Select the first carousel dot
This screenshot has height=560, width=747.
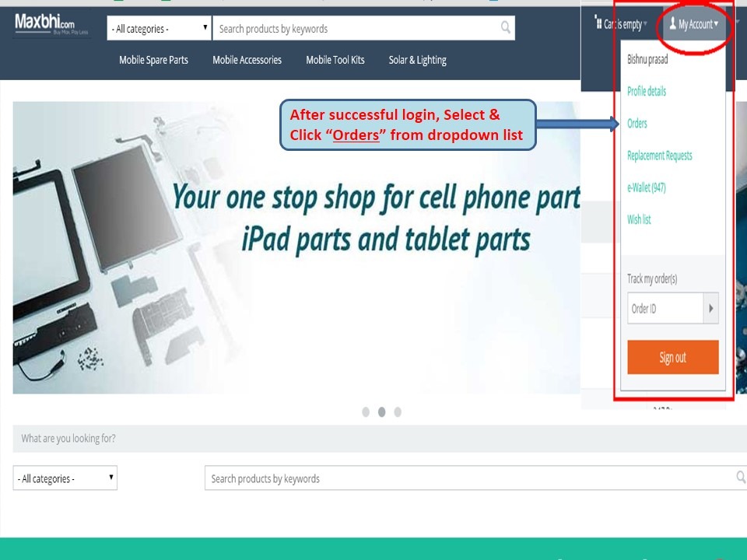pos(366,412)
